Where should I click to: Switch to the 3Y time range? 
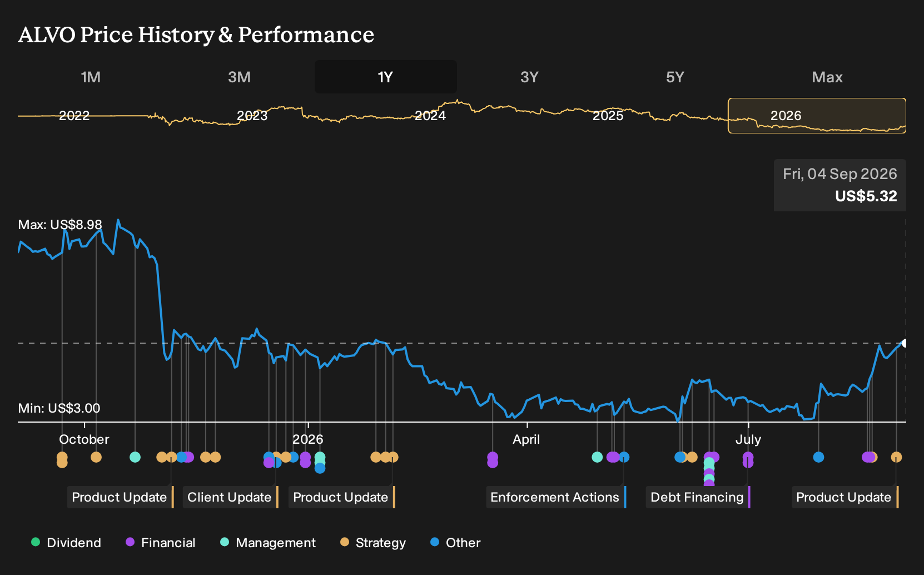point(529,77)
